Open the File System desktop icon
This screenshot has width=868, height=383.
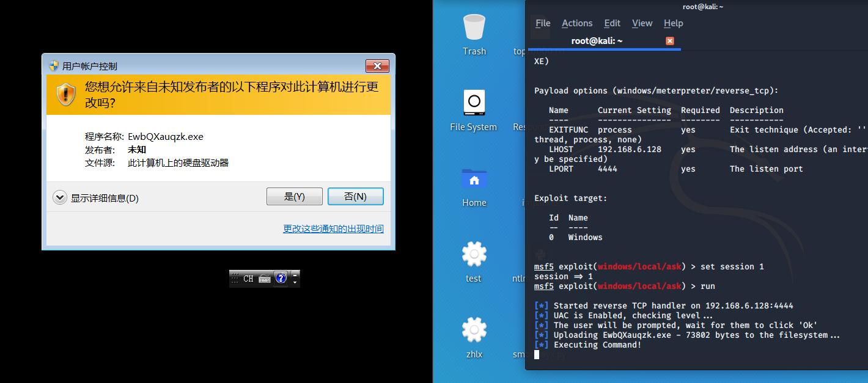474,111
